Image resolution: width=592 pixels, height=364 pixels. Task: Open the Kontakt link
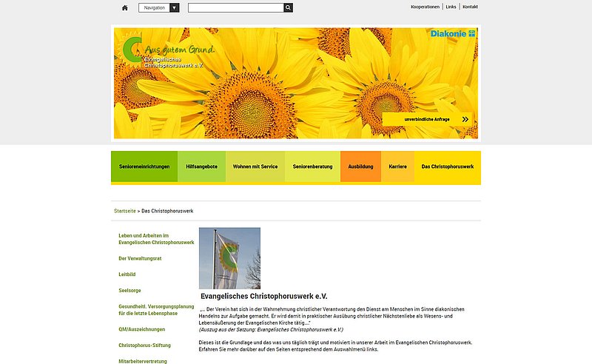coord(470,7)
